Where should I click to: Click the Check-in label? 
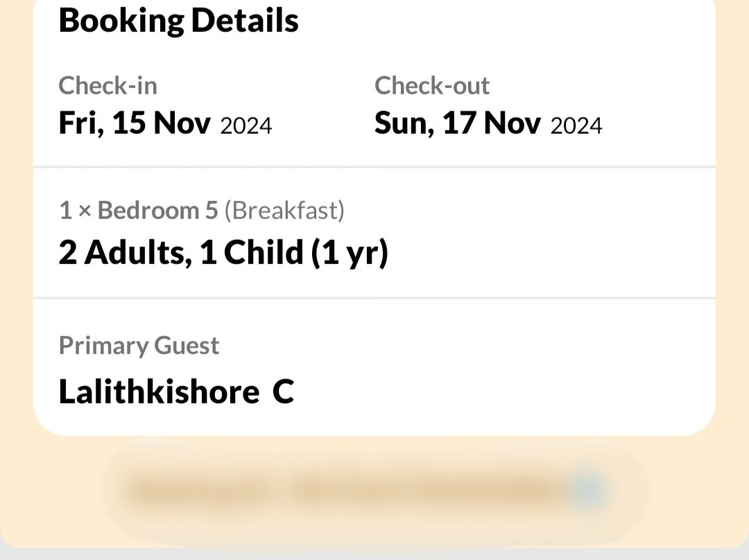(108, 85)
